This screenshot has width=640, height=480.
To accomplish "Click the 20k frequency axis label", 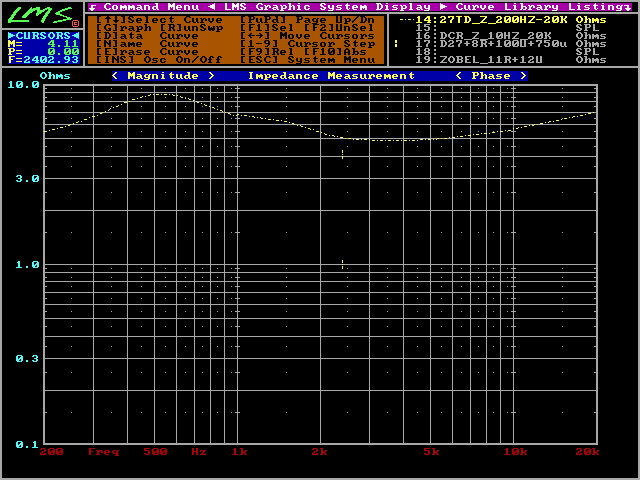I will tap(587, 452).
